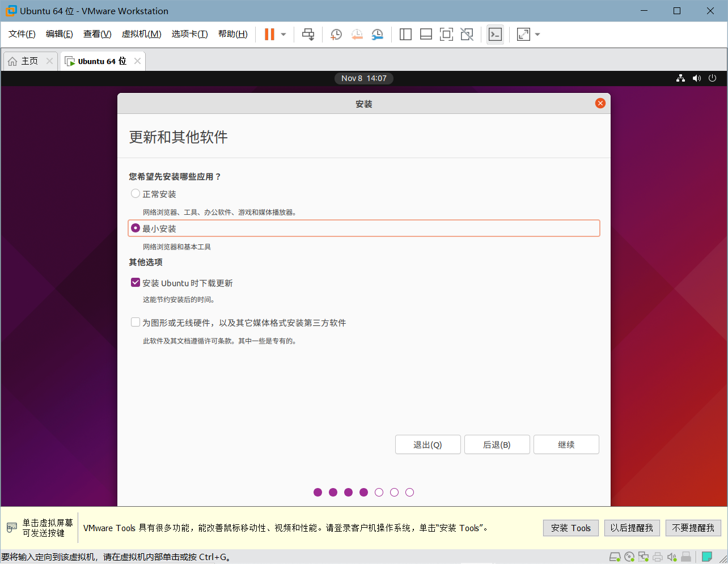Open the 虚拟机(M) menu
Viewport: 728px width, 564px height.
[x=142, y=34]
